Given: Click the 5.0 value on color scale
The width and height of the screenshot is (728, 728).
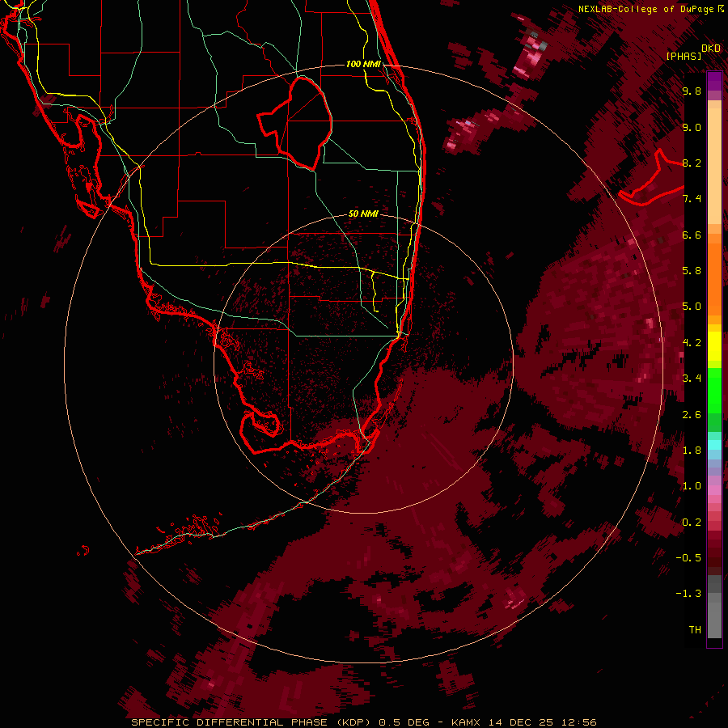Looking at the screenshot, I should point(692,307).
